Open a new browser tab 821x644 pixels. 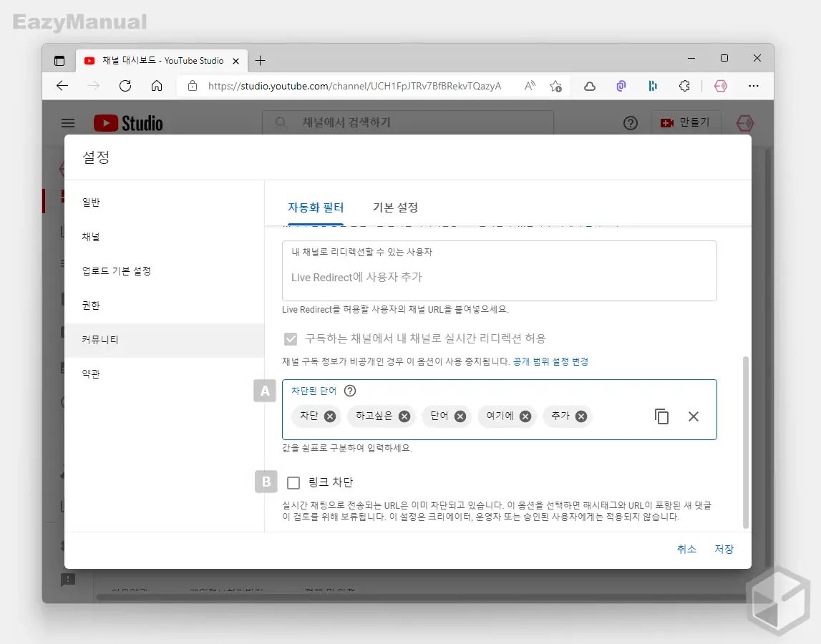261,60
